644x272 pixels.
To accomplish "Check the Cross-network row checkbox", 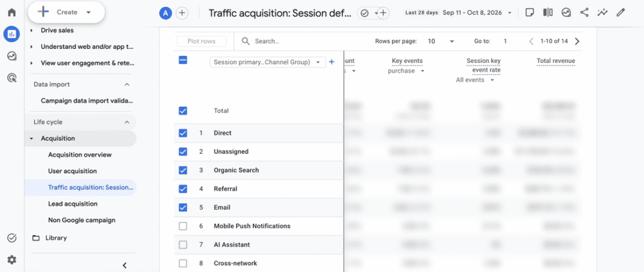I will pyautogui.click(x=183, y=263).
